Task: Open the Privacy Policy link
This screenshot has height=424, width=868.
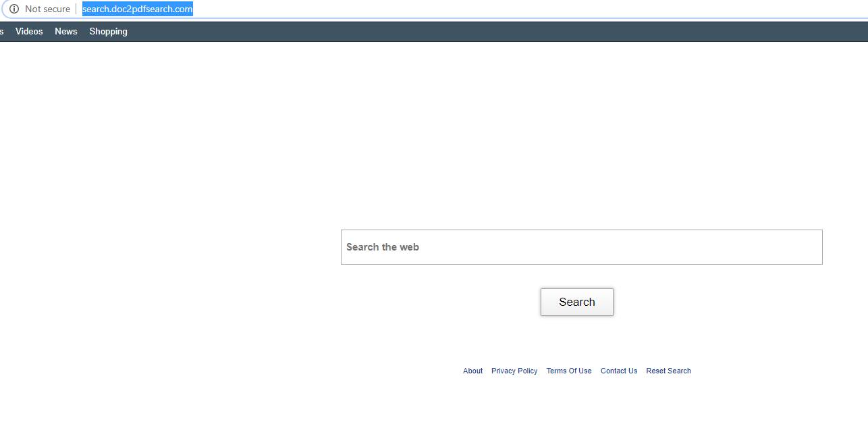Action: tap(514, 371)
